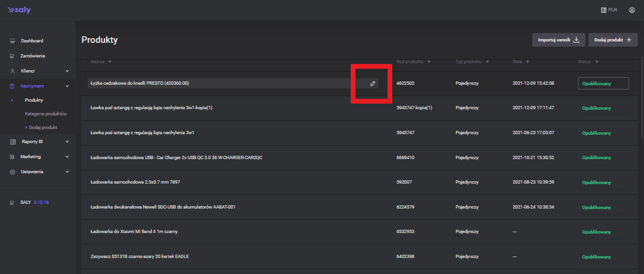Click the Dodaj produkt button

[x=612, y=40]
